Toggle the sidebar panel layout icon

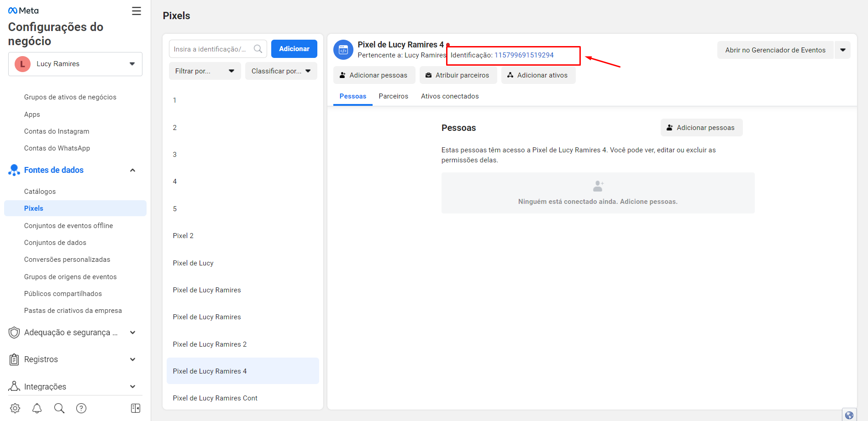point(136,408)
